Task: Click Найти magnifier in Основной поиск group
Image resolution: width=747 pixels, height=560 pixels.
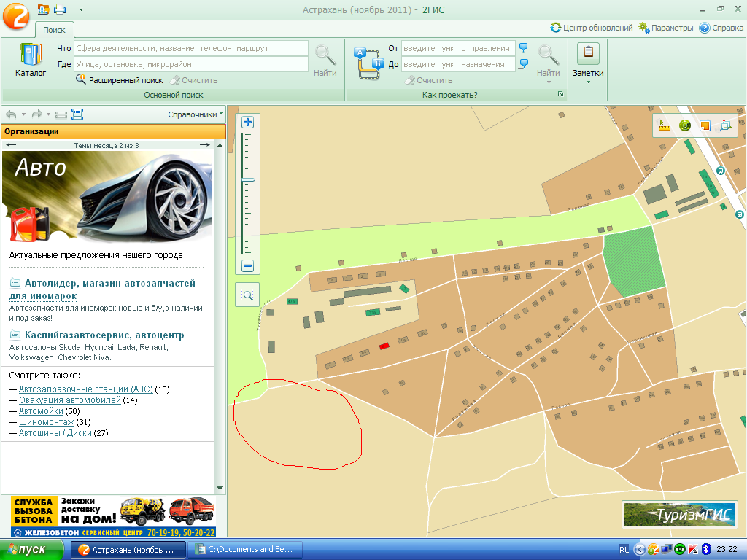Action: coord(325,61)
